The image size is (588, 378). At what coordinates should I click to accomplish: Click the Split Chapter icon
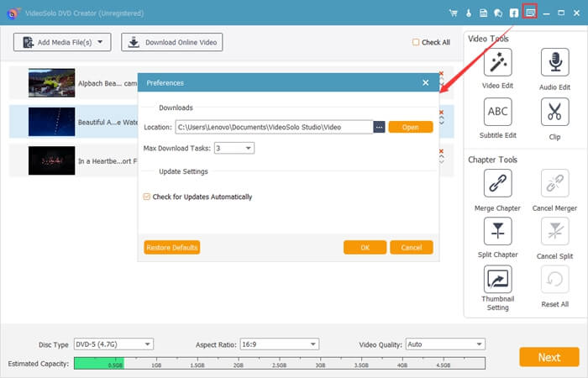point(497,231)
